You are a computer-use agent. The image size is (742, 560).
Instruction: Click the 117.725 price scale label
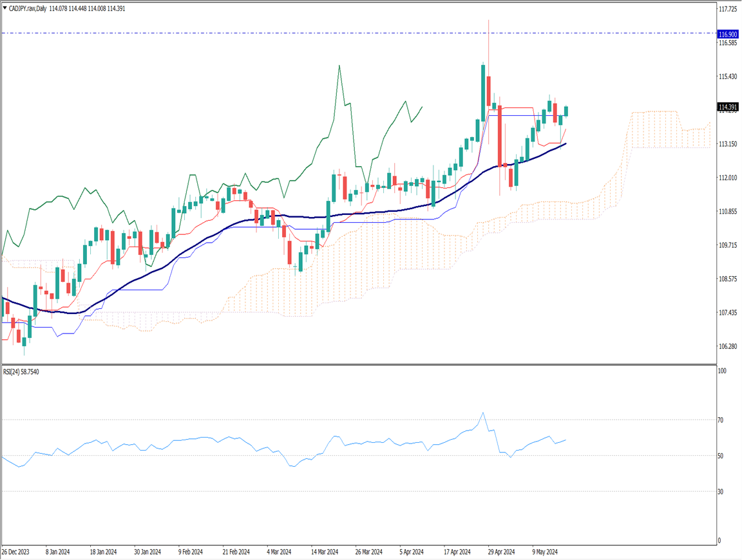click(x=728, y=10)
